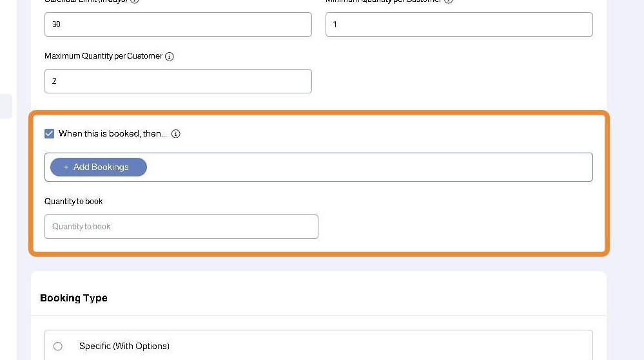Click the Minimum Quantity field containing 1
Image resolution: width=644 pixels, height=360 pixels.
pyautogui.click(x=458, y=24)
